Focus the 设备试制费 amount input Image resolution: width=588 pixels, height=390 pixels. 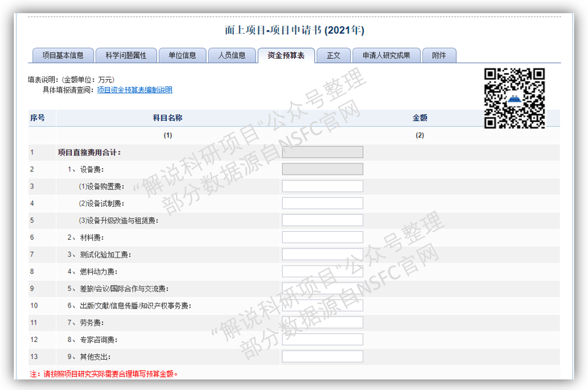322,204
